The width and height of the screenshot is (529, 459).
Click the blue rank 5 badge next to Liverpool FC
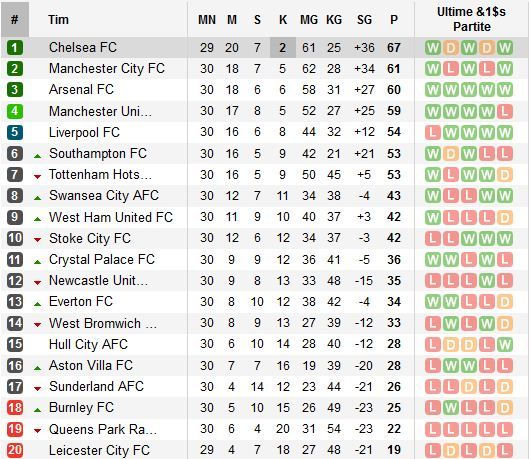pyautogui.click(x=15, y=132)
